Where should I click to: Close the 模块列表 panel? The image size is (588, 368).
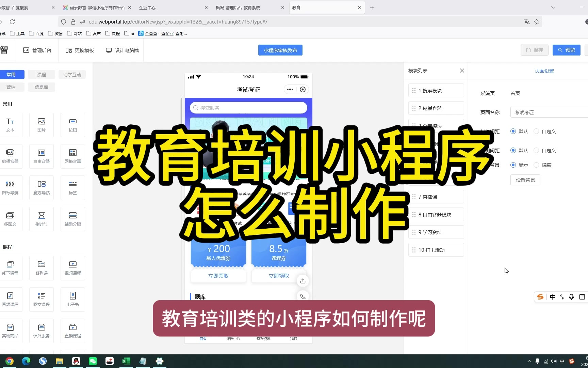(462, 71)
